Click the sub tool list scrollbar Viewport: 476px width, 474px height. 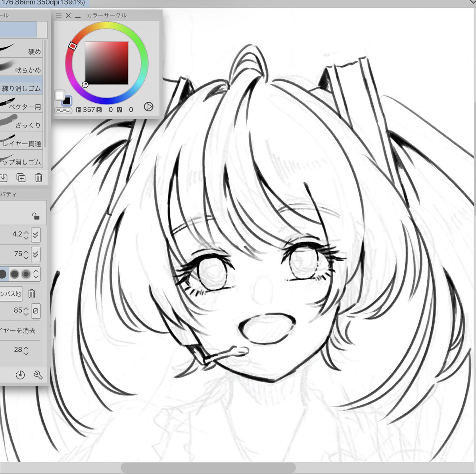[x=45, y=94]
